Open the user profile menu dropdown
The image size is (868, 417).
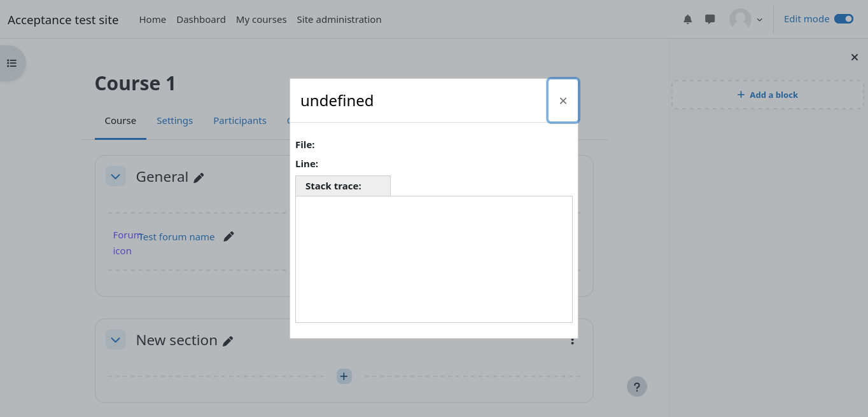(746, 20)
